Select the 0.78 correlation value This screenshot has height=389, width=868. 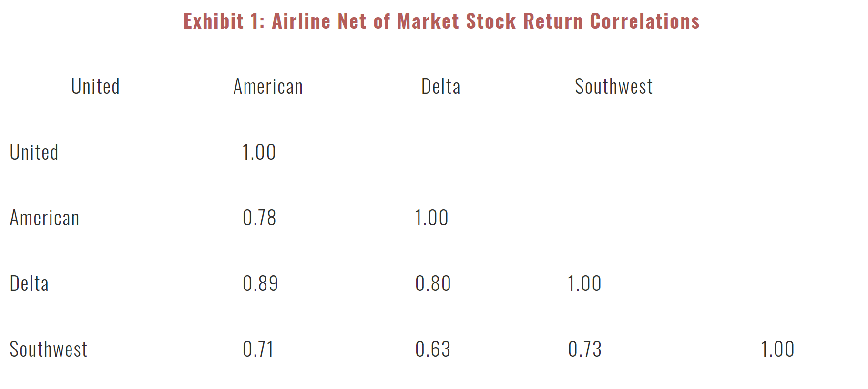click(259, 218)
